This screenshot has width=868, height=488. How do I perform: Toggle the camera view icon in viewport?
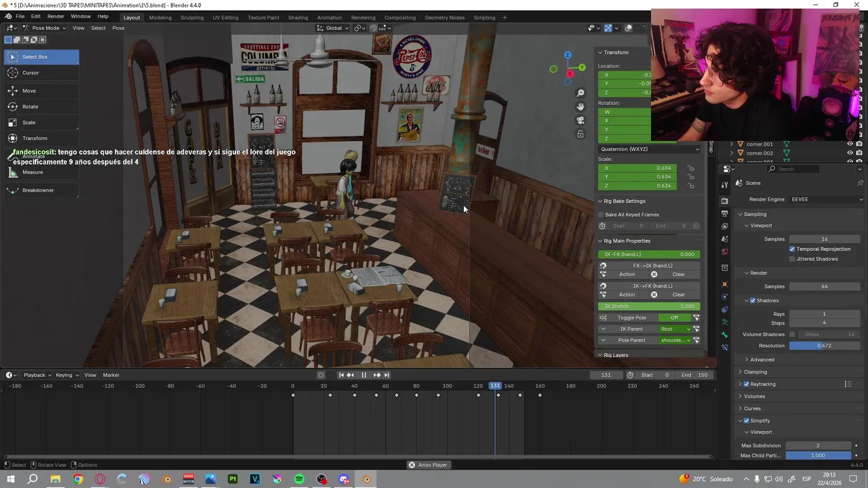(580, 120)
